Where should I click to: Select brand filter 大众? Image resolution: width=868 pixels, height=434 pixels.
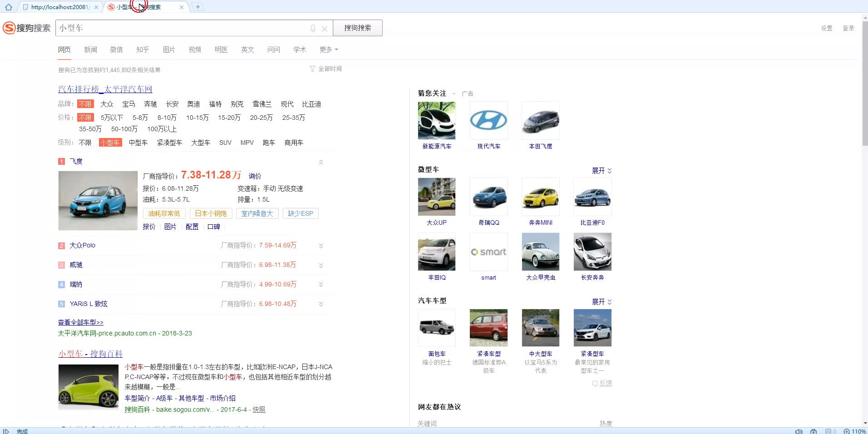[107, 104]
